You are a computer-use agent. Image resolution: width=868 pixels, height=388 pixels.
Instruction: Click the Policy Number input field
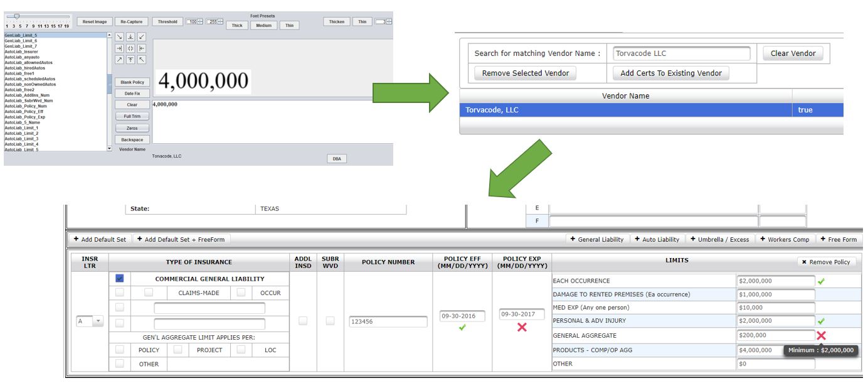[x=388, y=321]
